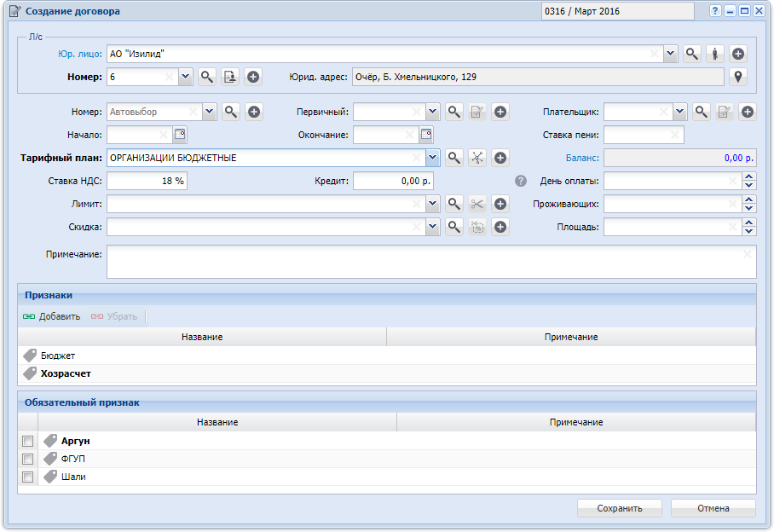Decrease the Проживающих spinner value

point(748,208)
